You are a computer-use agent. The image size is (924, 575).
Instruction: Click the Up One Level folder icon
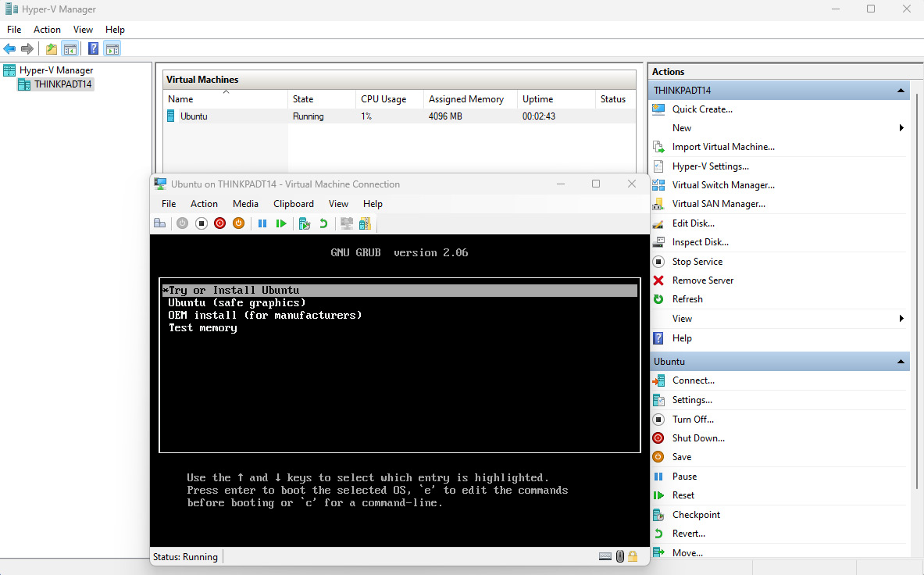[52, 49]
